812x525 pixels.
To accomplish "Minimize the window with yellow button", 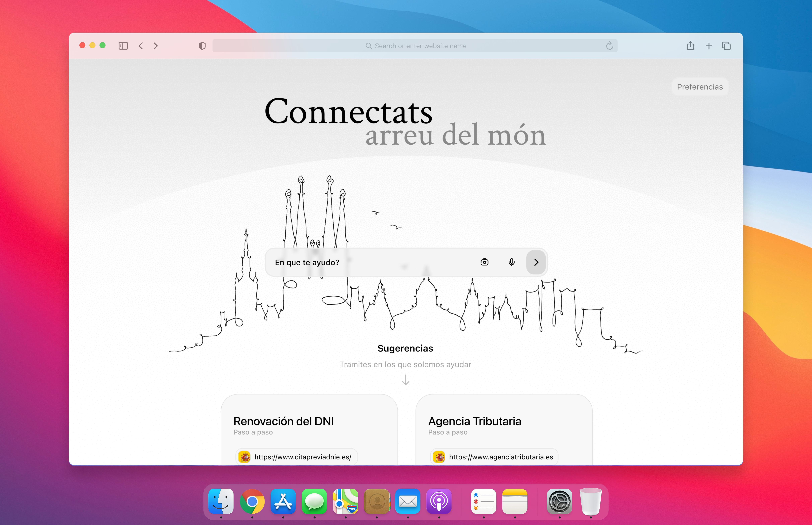I will (92, 45).
